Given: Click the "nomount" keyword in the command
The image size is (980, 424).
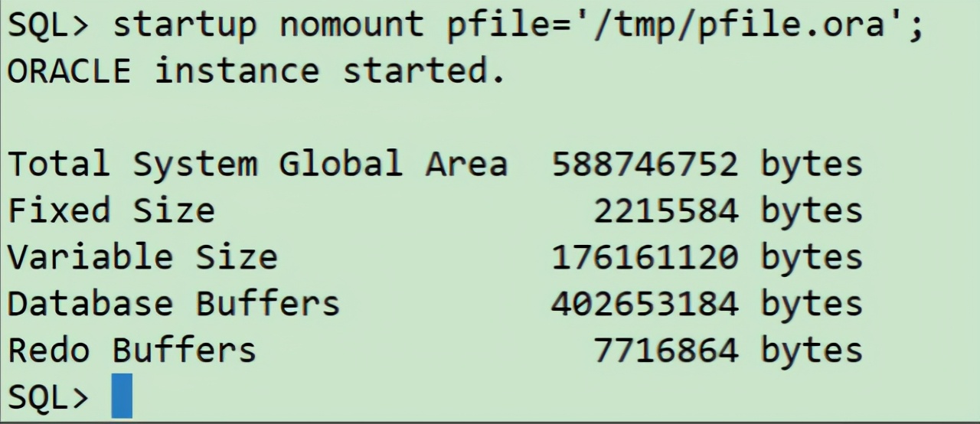Looking at the screenshot, I should pyautogui.click(x=351, y=26).
